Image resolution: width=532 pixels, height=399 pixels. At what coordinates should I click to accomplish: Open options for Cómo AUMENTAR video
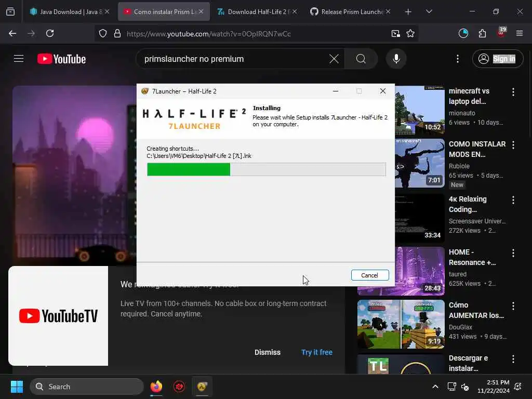(x=513, y=306)
